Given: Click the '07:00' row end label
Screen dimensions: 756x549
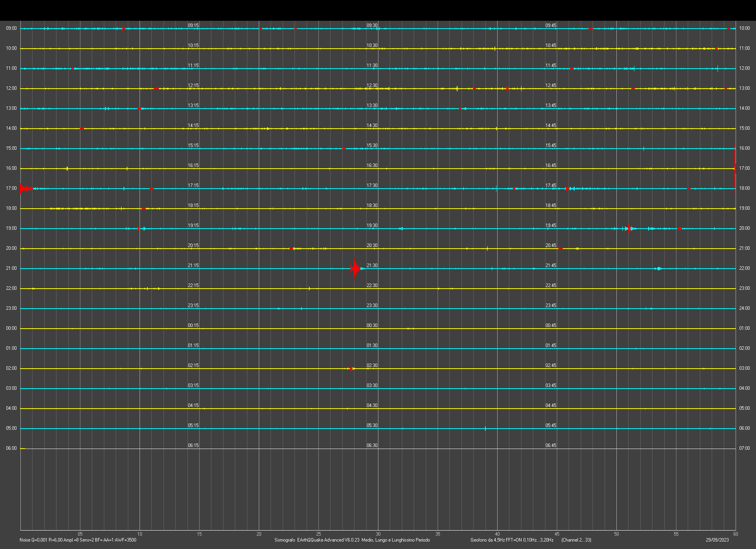Looking at the screenshot, I should (744, 448).
